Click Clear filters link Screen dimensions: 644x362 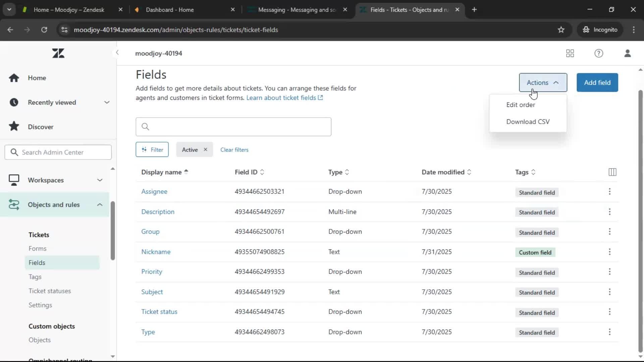(x=234, y=150)
